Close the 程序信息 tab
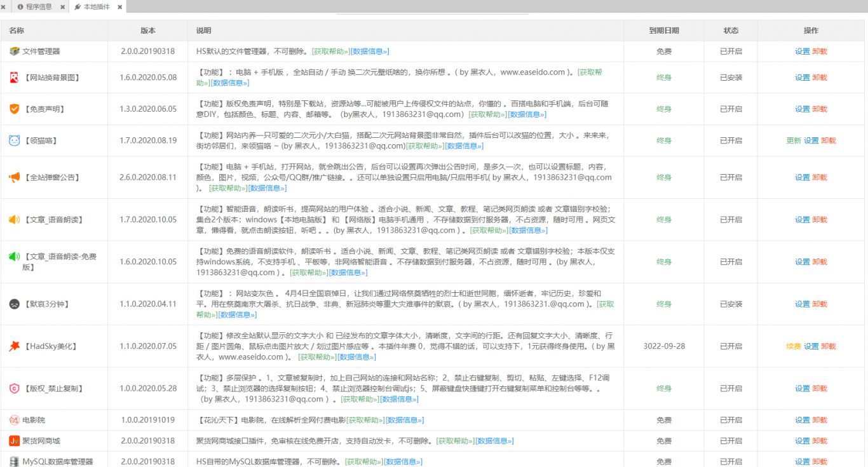 (x=62, y=6)
